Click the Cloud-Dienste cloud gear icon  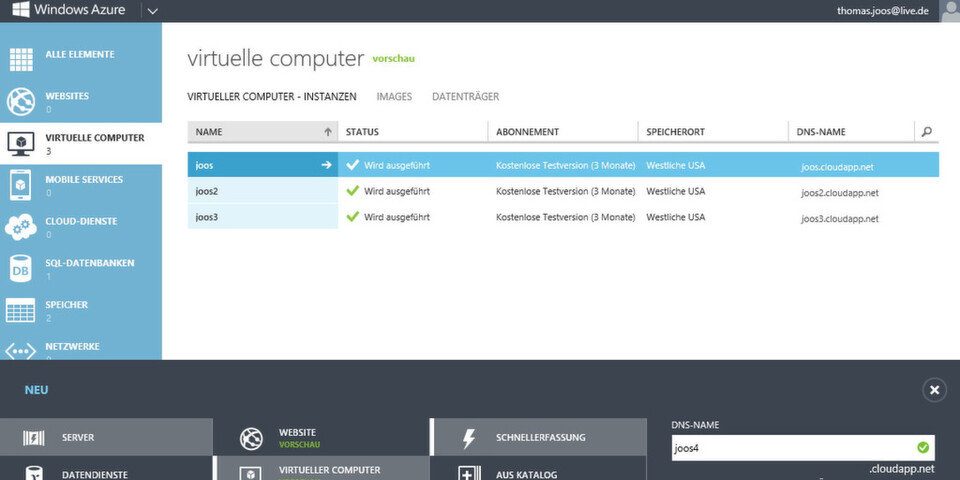tap(21, 227)
